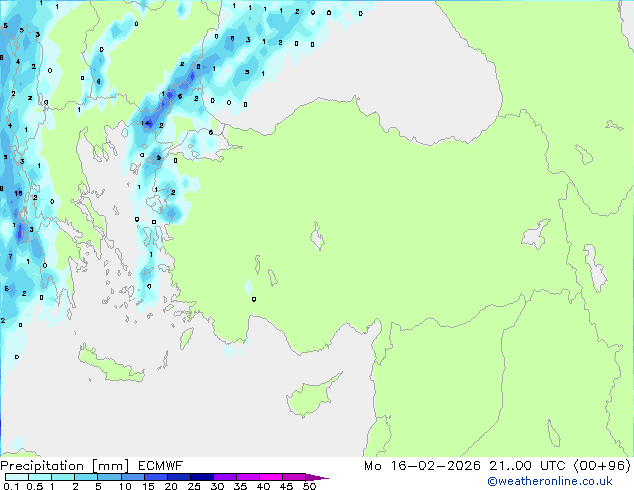Click the "45" legend scale label
This screenshot has height=490, width=634.
(x=286, y=486)
